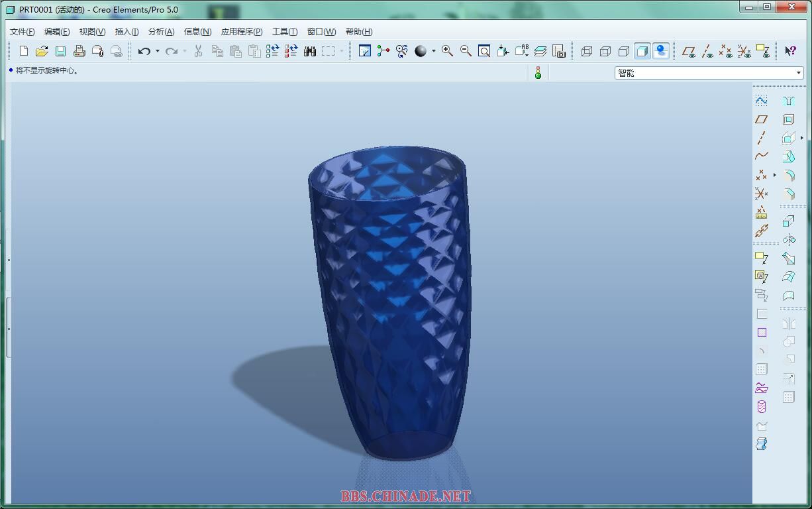Switch to wireframe display mode
Viewport: 812px width, 509px height.
point(586,51)
